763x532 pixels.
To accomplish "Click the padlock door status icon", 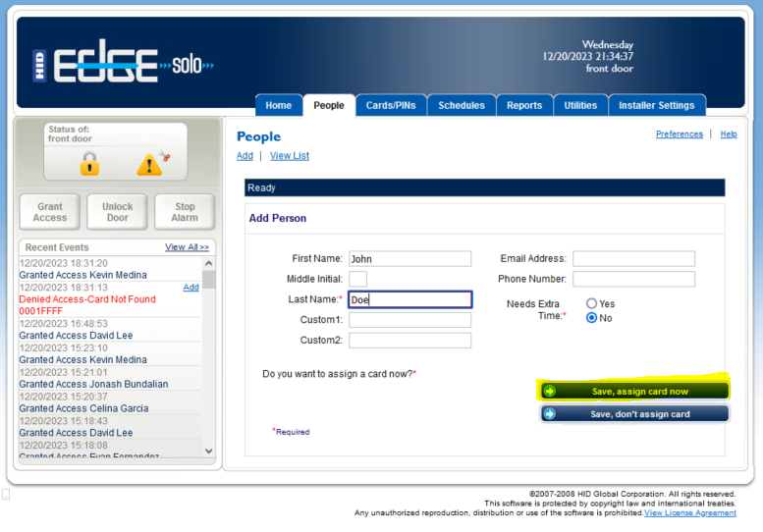I will pyautogui.click(x=89, y=163).
